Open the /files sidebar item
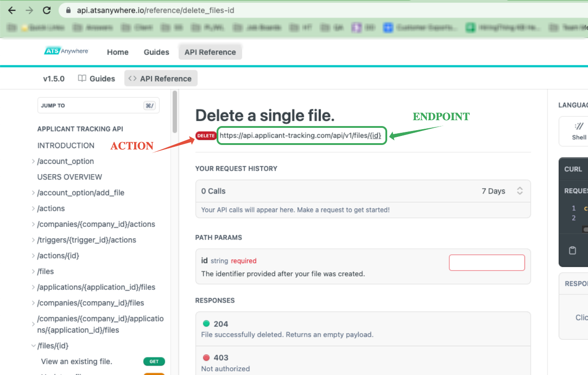This screenshot has width=588, height=375. point(45,271)
